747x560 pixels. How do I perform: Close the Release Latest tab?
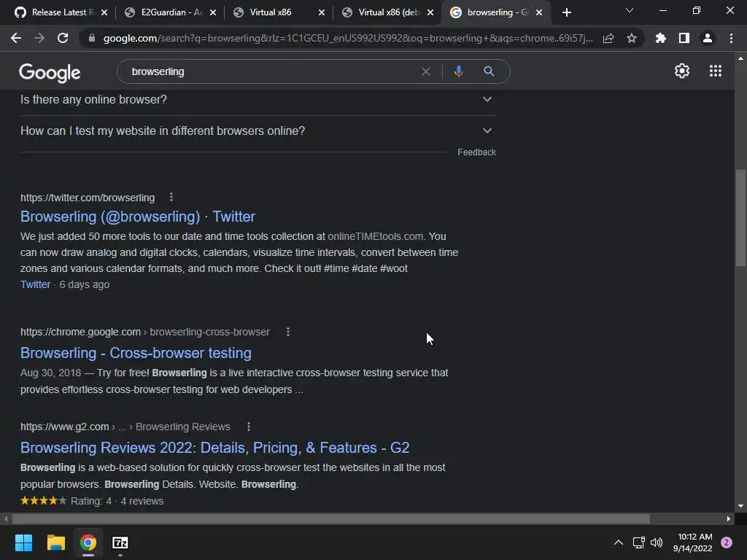(104, 12)
